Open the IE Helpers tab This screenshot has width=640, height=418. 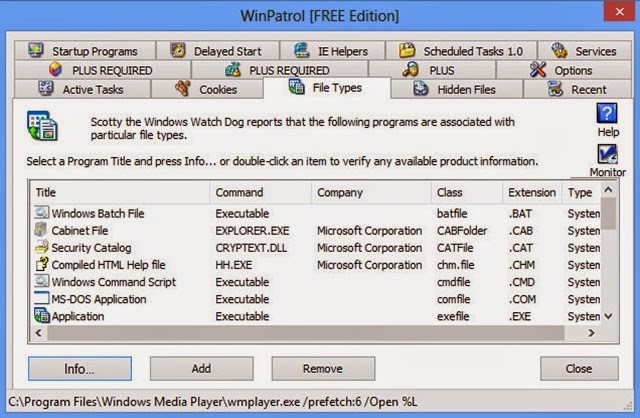(332, 51)
